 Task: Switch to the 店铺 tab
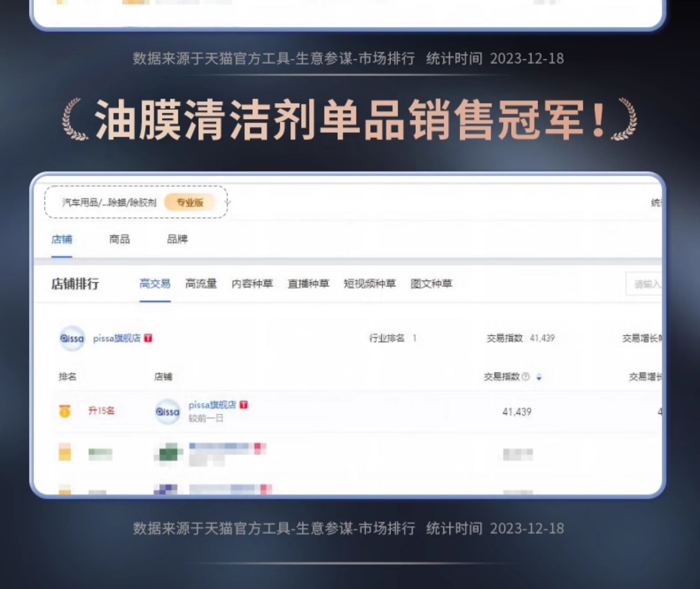tap(62, 239)
